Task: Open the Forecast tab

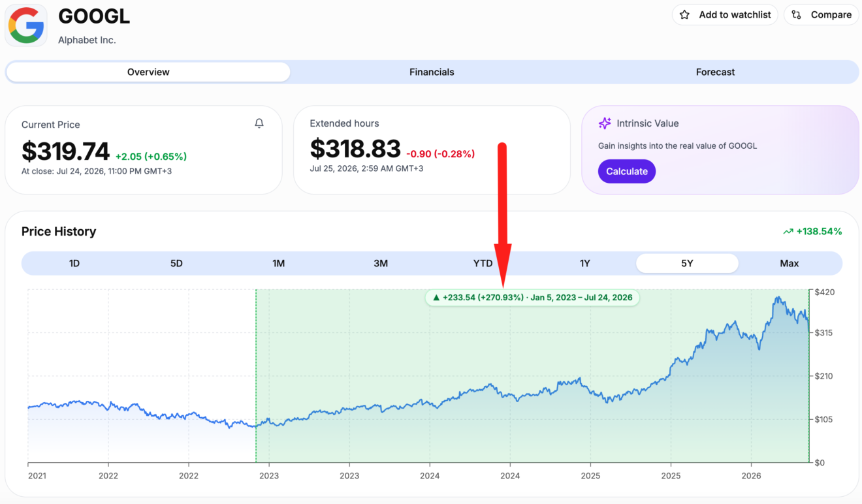Action: pos(715,72)
